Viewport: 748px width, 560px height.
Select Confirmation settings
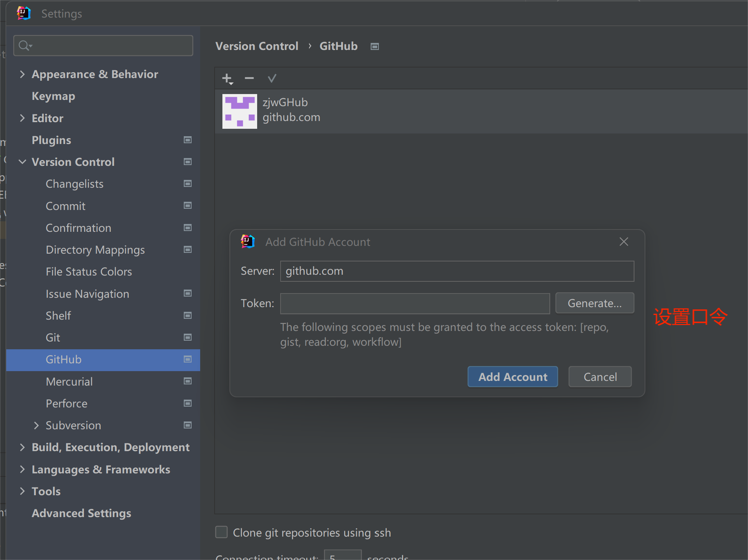click(78, 228)
